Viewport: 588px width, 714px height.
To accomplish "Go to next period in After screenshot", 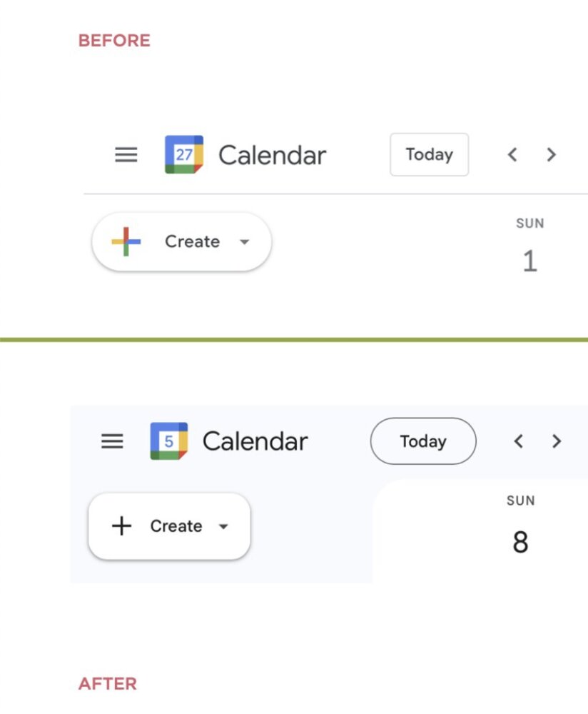I will [557, 441].
